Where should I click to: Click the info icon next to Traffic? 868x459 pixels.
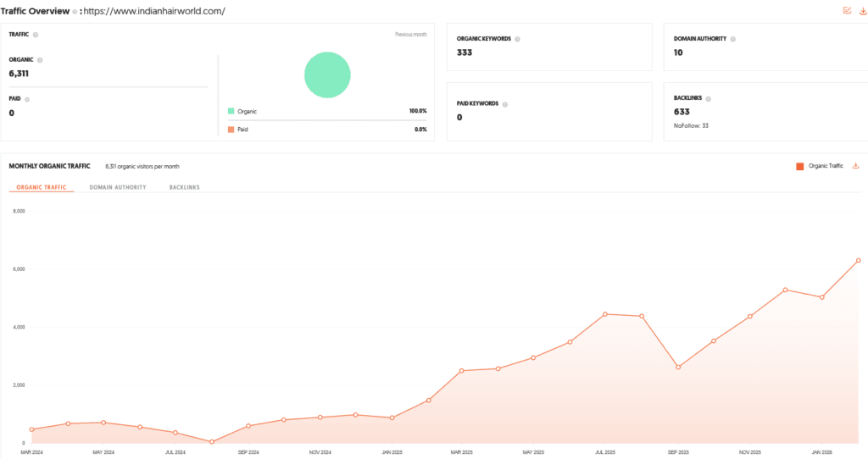[x=36, y=35]
